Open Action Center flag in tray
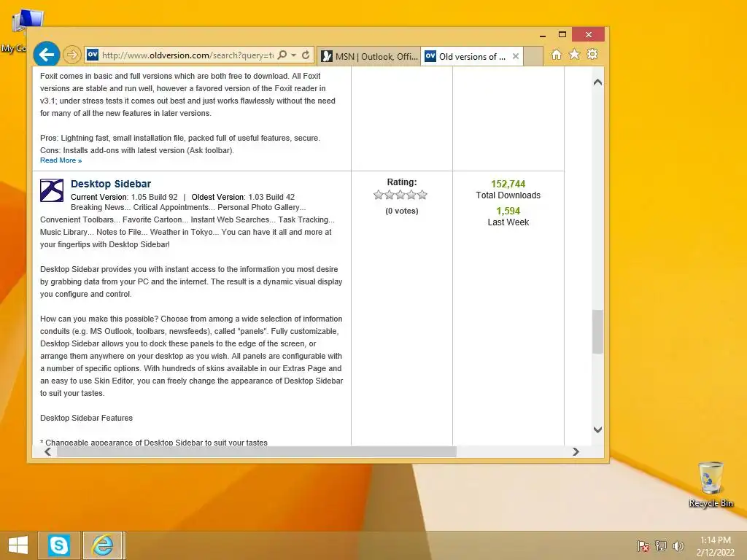This screenshot has width=747, height=560. point(643,546)
